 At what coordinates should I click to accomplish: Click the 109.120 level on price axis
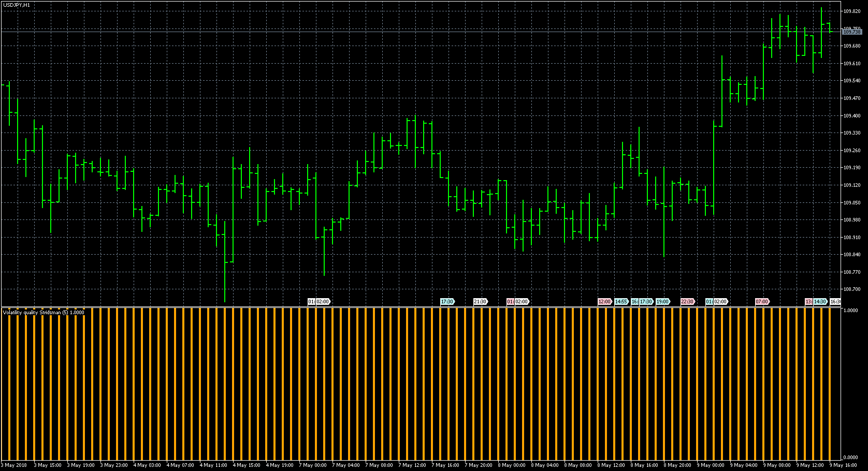click(x=851, y=185)
